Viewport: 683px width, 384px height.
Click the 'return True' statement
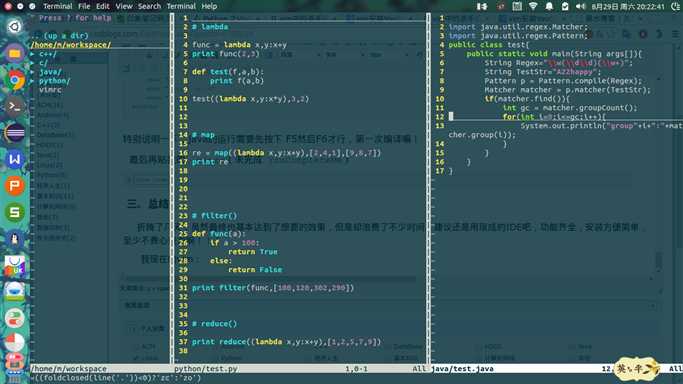click(253, 252)
